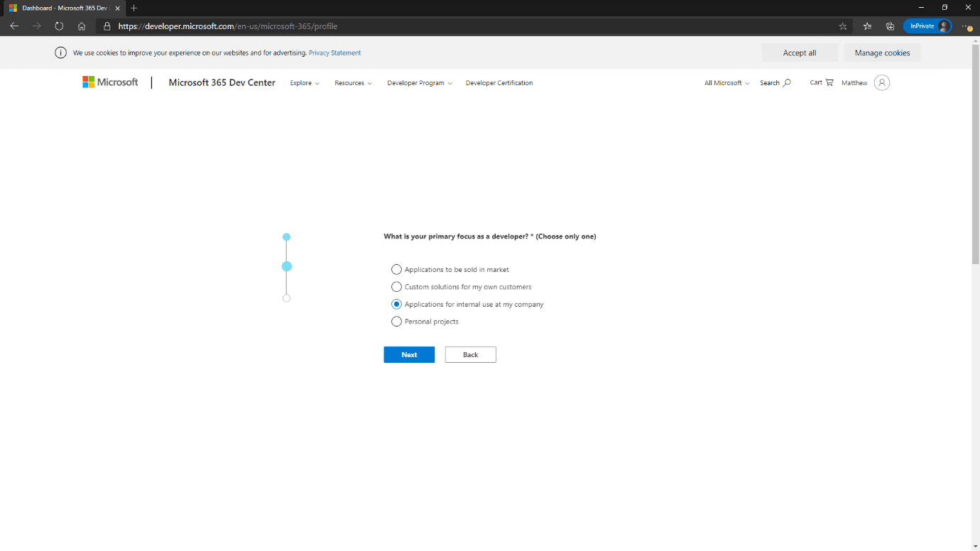Select Applications to be sold in market
This screenshot has width=980, height=551.
[x=396, y=270]
